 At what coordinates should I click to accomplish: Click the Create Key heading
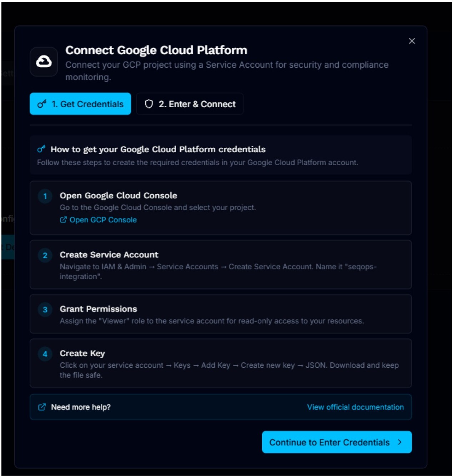pyautogui.click(x=82, y=353)
